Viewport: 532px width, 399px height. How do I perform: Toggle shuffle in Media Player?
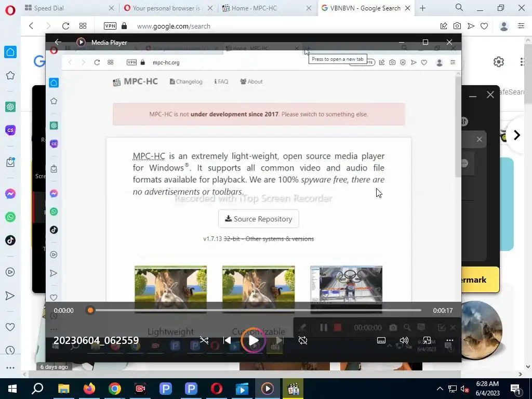tap(204, 340)
